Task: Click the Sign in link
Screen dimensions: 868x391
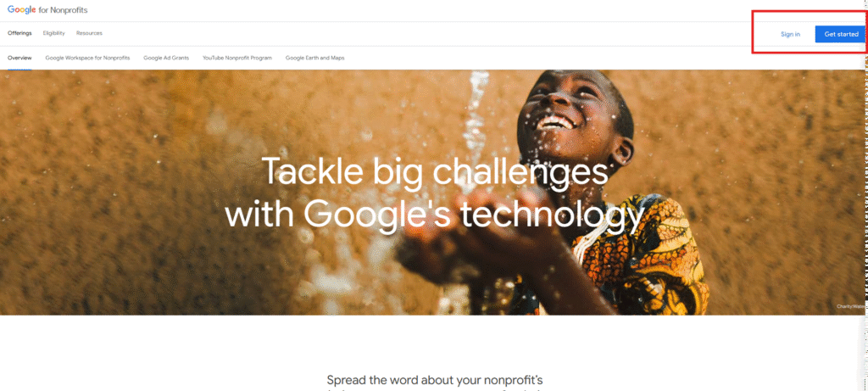Action: click(x=790, y=34)
